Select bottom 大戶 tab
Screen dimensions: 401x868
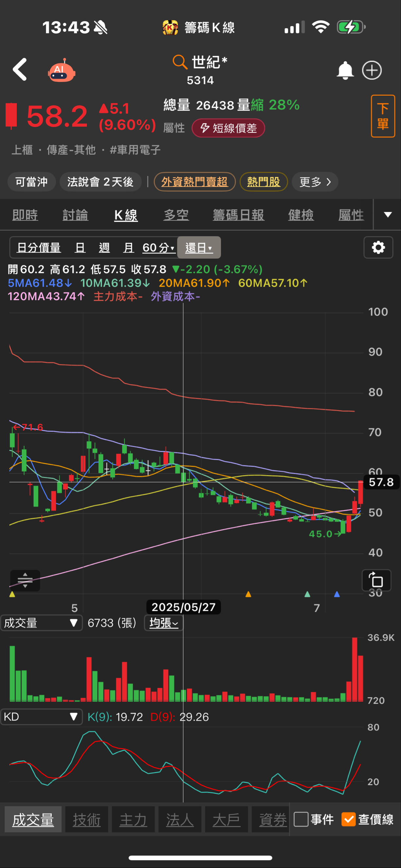[x=226, y=819]
